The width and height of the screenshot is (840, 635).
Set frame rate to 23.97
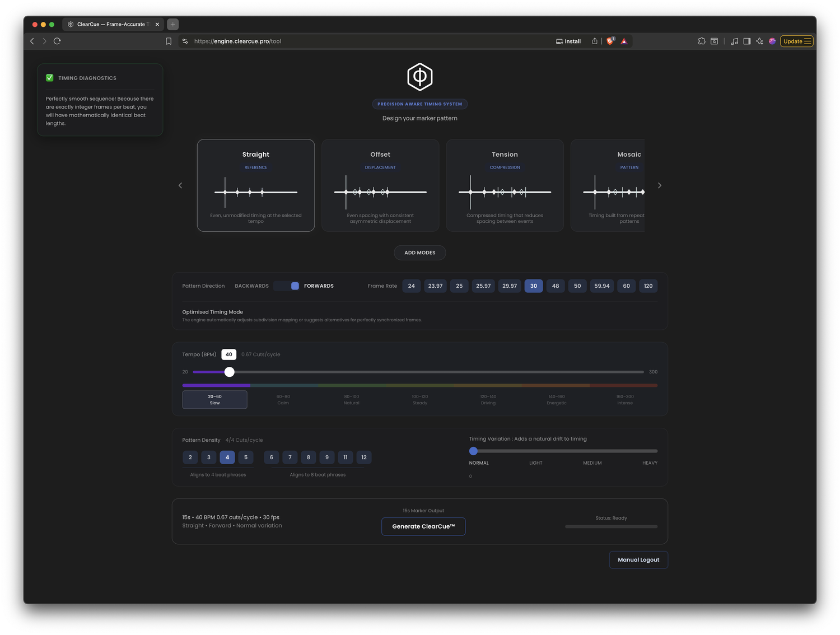435,286
